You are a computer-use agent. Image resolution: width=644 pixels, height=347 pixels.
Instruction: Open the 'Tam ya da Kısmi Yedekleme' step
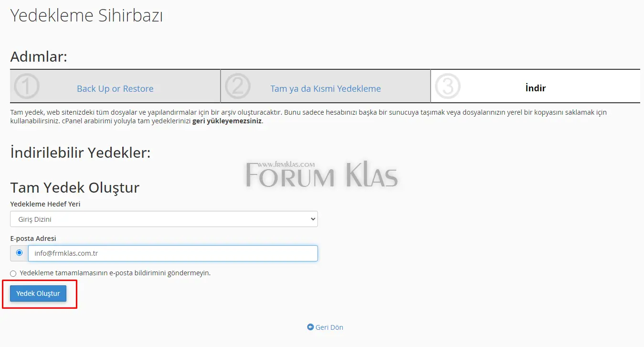coord(325,88)
